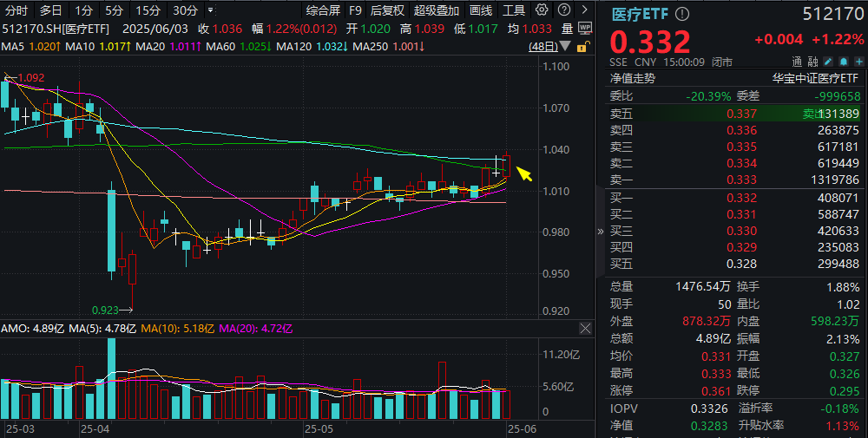Viewport: 868px width, 438px height.
Task: Click the 总量 value 1476.54万
Action: pyautogui.click(x=703, y=287)
